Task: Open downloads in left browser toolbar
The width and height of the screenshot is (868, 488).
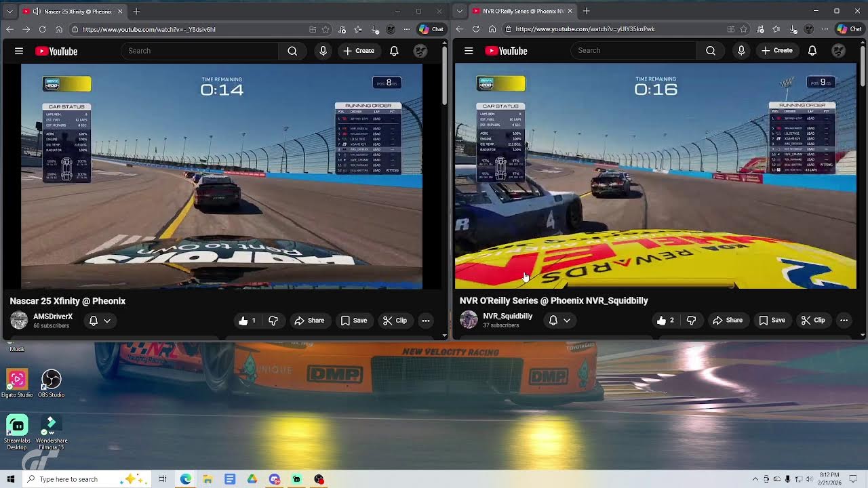Action: click(375, 29)
